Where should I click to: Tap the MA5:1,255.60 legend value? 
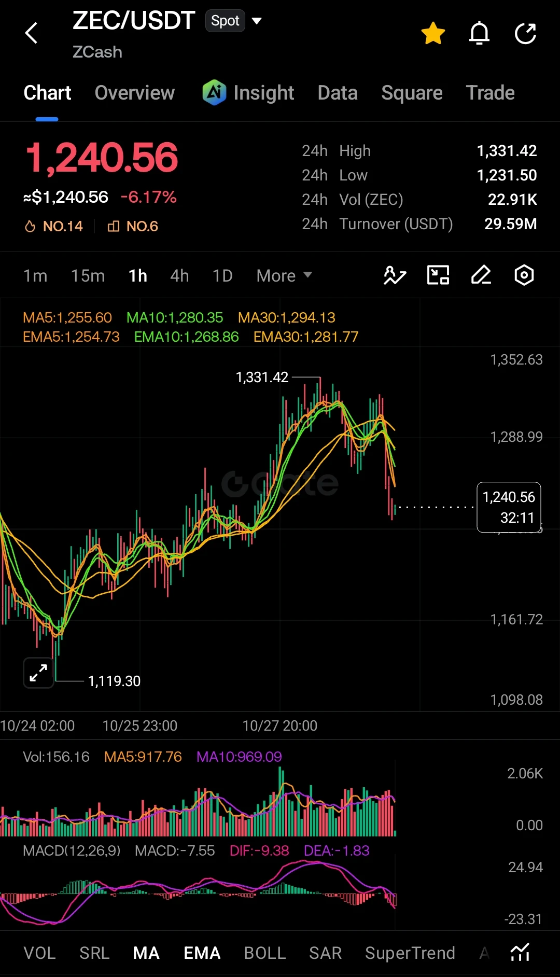pyautogui.click(x=67, y=317)
